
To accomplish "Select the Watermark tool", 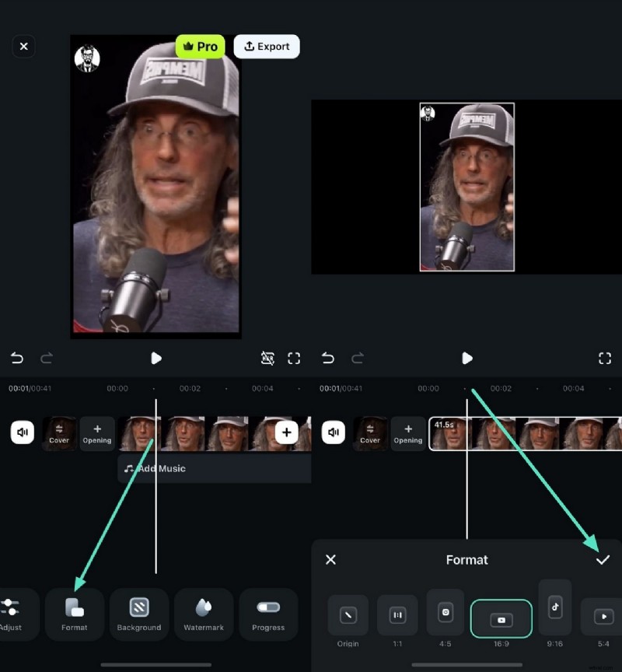I will 204,614.
